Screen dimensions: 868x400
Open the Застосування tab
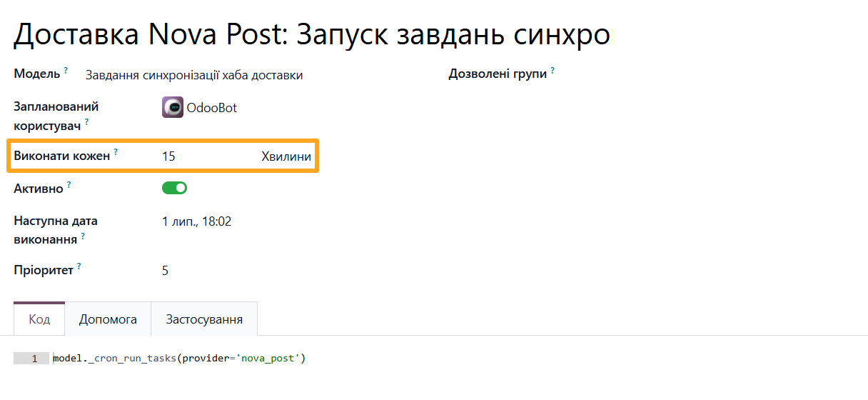(204, 319)
